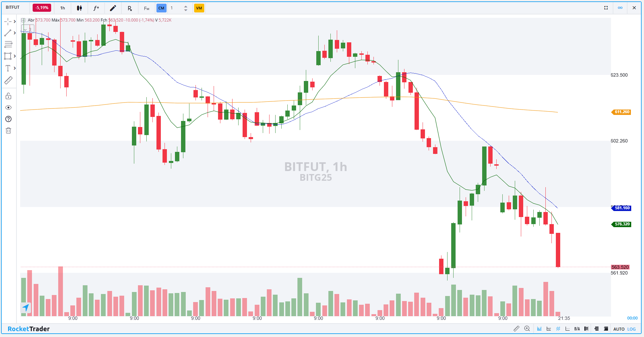This screenshot has width=644, height=337.
Task: Increase the quantity with stepper arrow
Action: [x=186, y=6]
